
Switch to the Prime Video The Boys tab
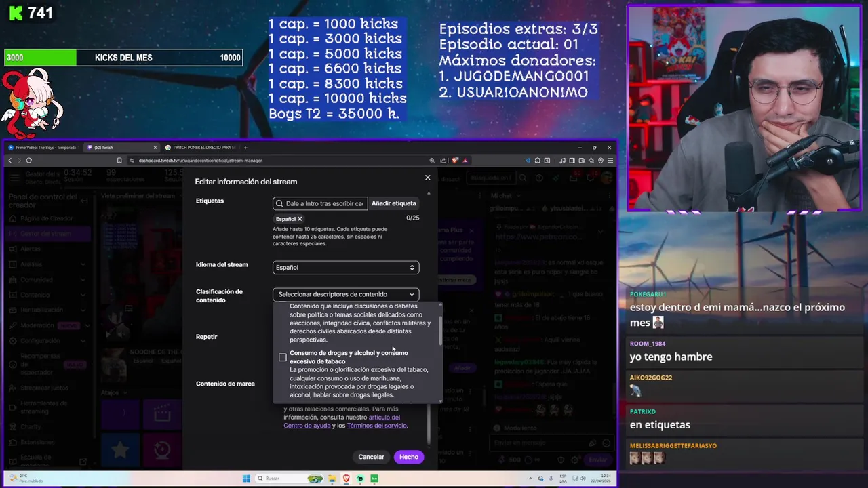[x=42, y=148]
